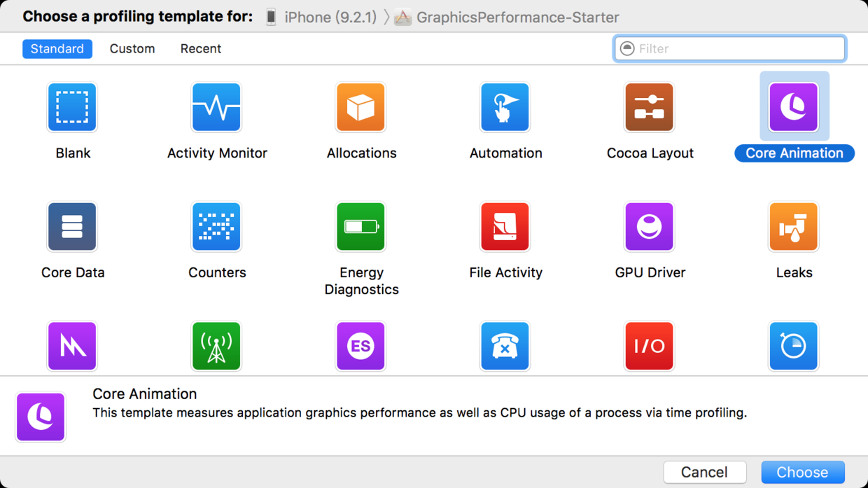This screenshot has width=868, height=488.
Task: Switch to the Custom tab
Action: coord(132,49)
